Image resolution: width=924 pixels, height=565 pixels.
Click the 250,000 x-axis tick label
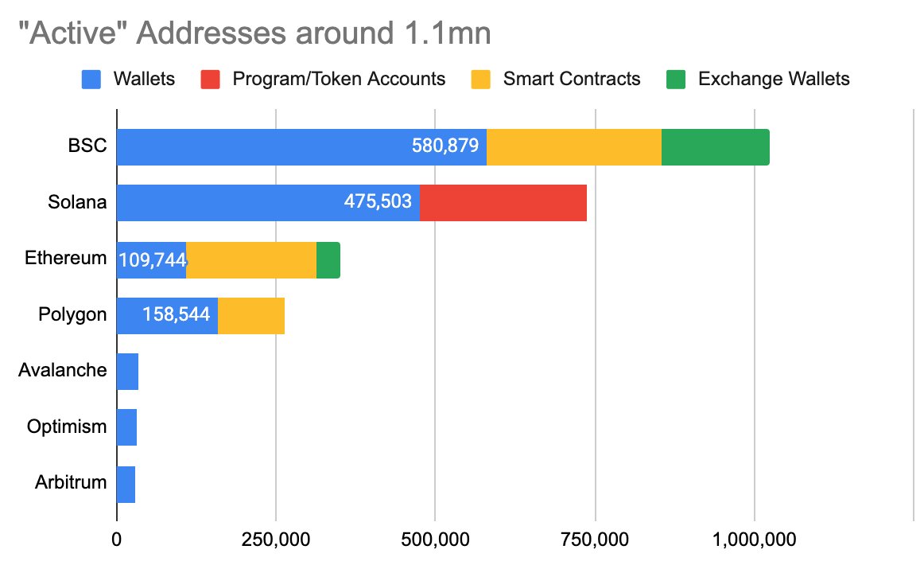point(276,539)
